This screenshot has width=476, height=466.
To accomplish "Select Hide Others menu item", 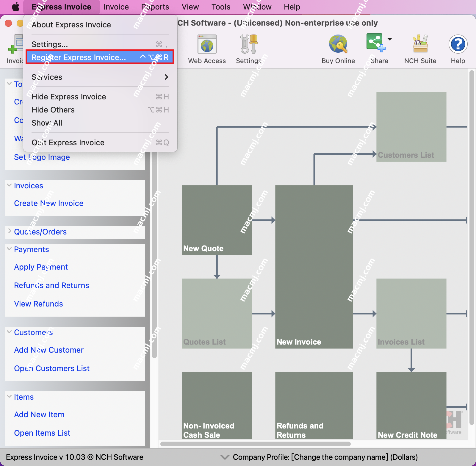I will point(100,110).
